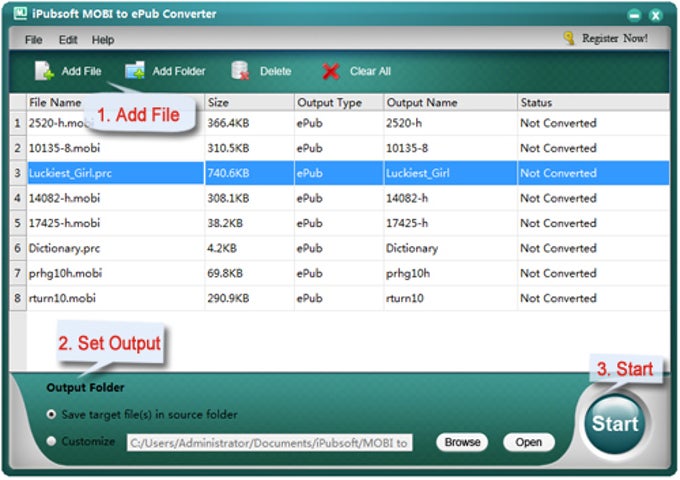Click ePub output type for rturn10.mobi row
The height and width of the screenshot is (480, 680).
(x=310, y=298)
